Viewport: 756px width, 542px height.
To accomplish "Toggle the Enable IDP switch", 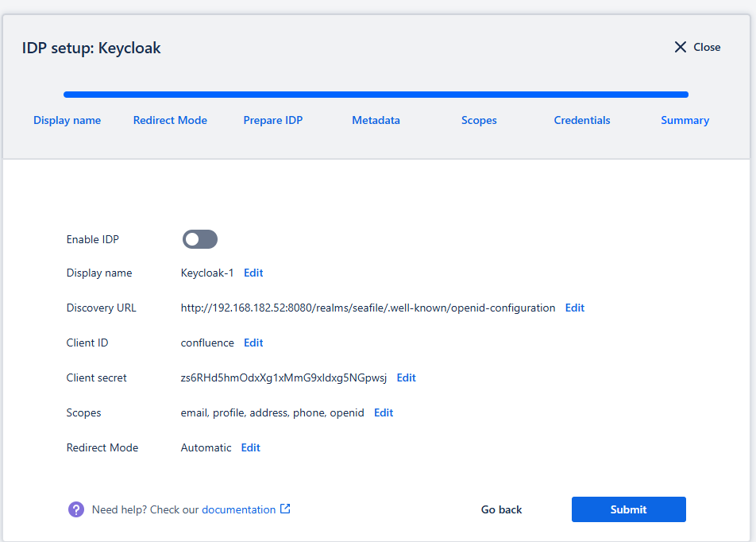I will pos(199,239).
